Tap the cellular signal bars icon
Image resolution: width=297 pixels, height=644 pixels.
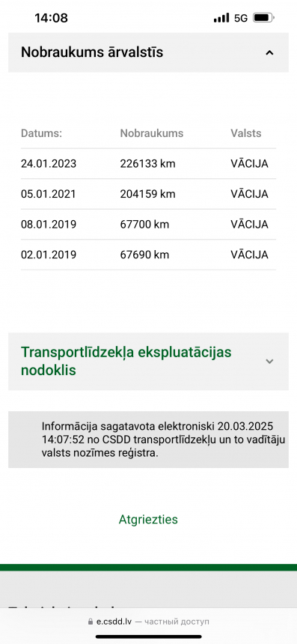coord(221,18)
